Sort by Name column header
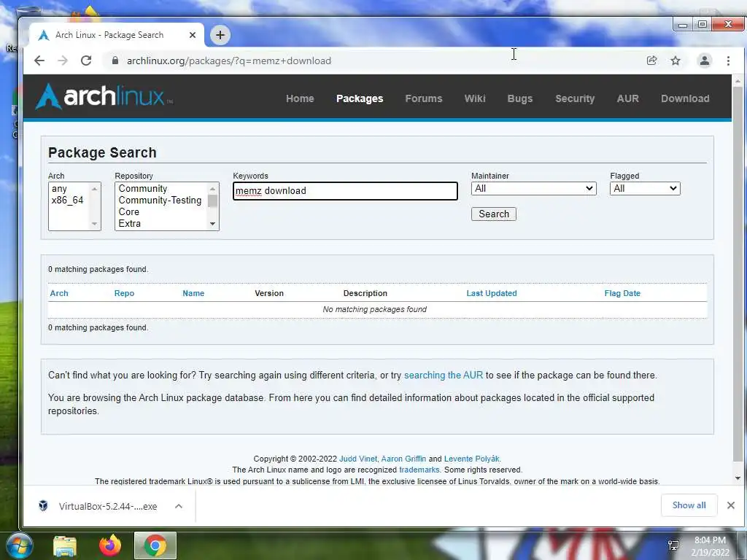The image size is (747, 560). tap(193, 293)
